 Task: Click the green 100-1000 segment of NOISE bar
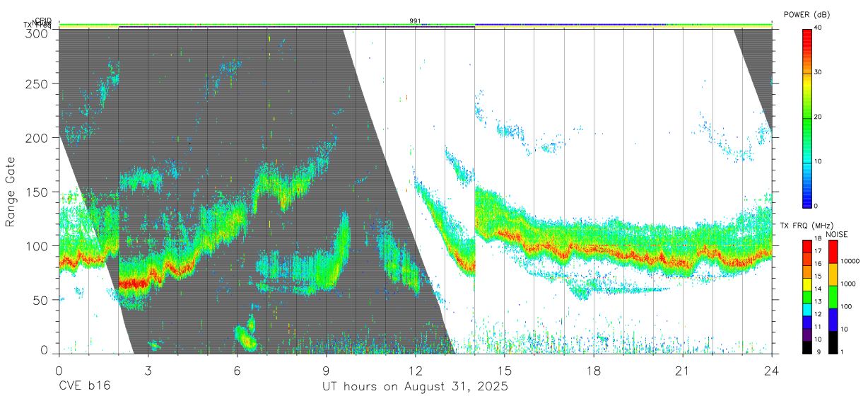(833, 296)
